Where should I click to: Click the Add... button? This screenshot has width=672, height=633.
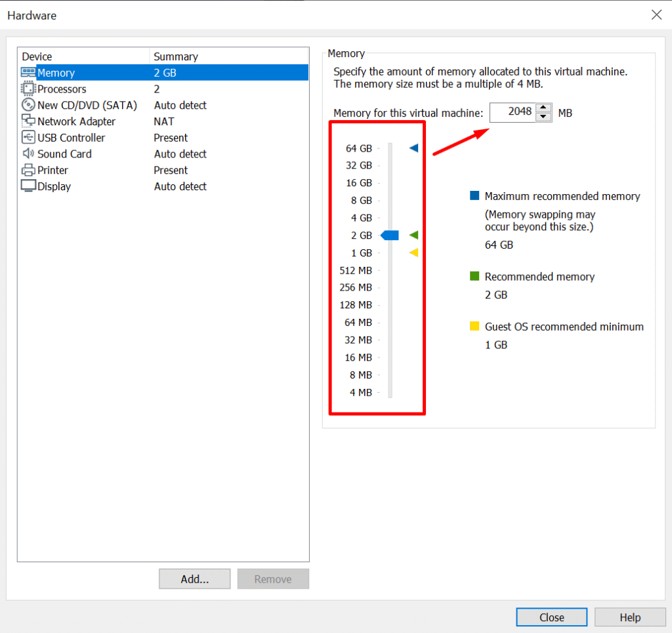coord(194,579)
